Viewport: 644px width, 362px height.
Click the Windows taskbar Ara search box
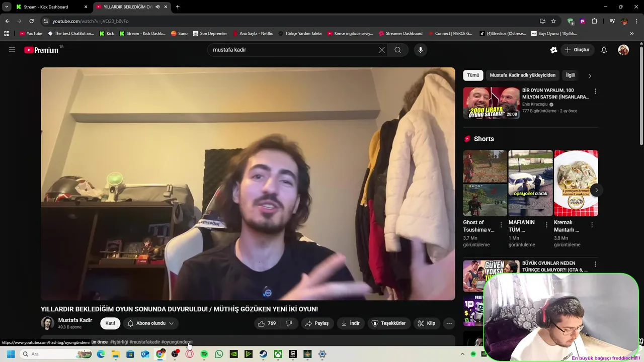pos(56,354)
